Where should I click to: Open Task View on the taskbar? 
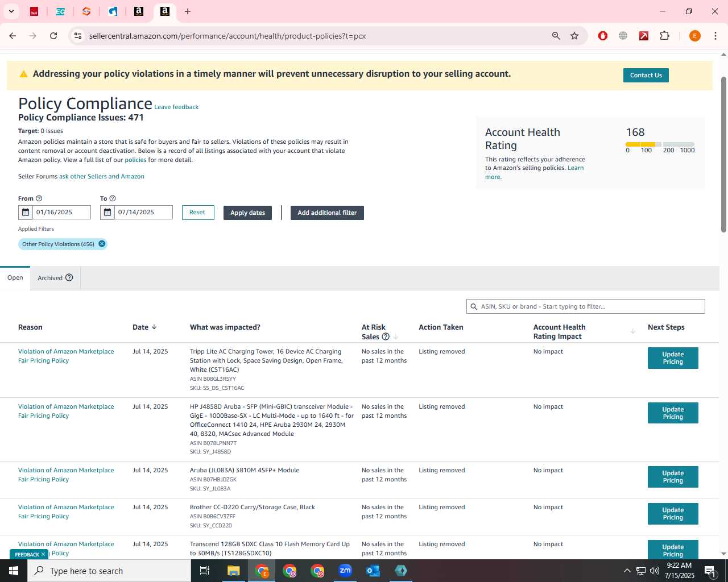[x=205, y=571]
